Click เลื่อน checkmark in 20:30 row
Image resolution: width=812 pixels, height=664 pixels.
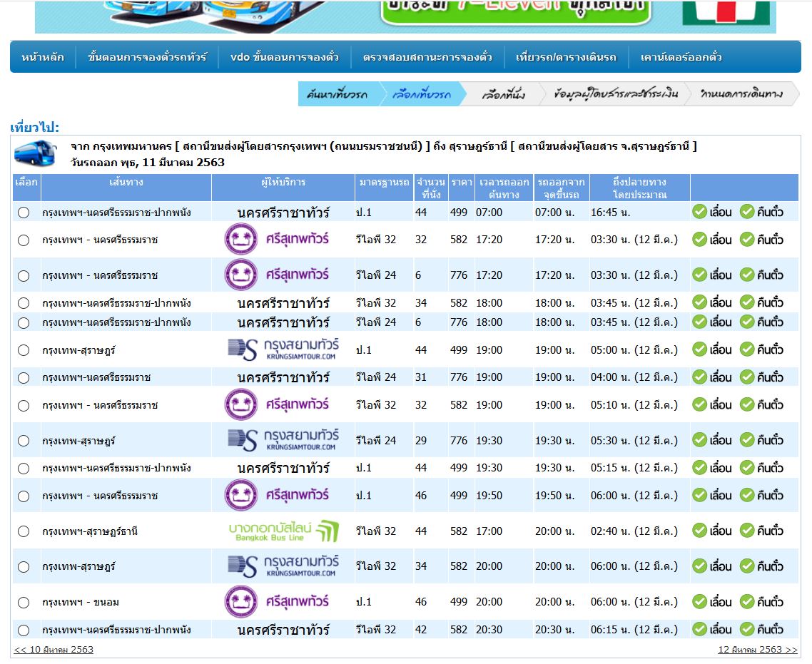(700, 629)
